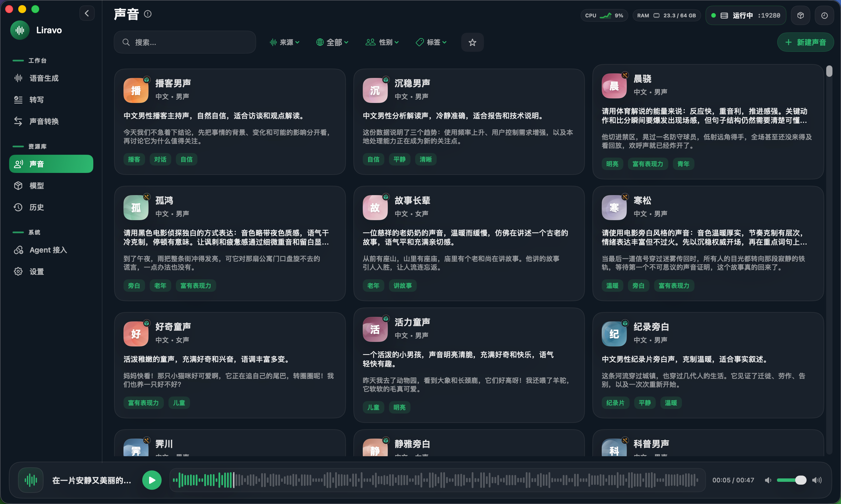This screenshot has width=841, height=504.
Task: Open the cube model icon in top bar
Action: coord(800,15)
